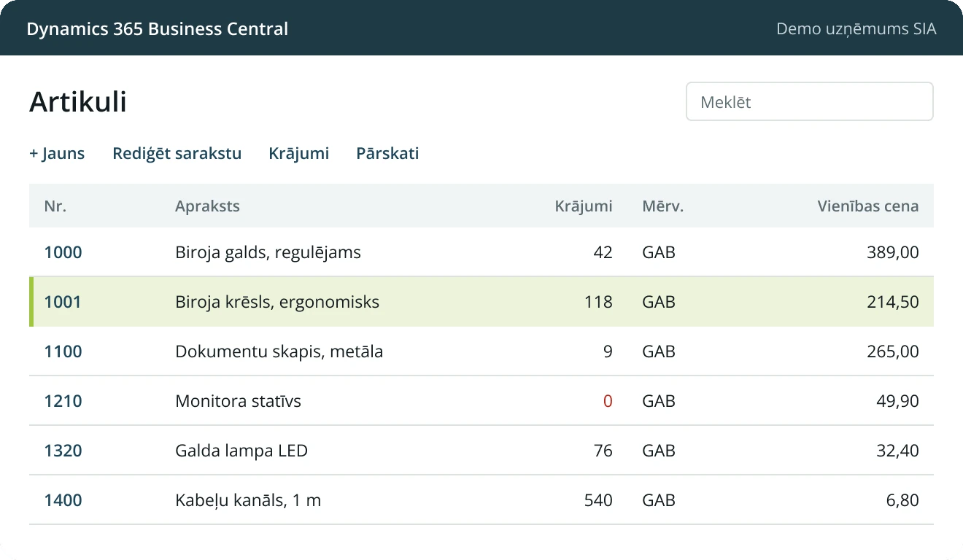Click the Mērv. column header
Screen dimensions: 963x560
point(662,206)
